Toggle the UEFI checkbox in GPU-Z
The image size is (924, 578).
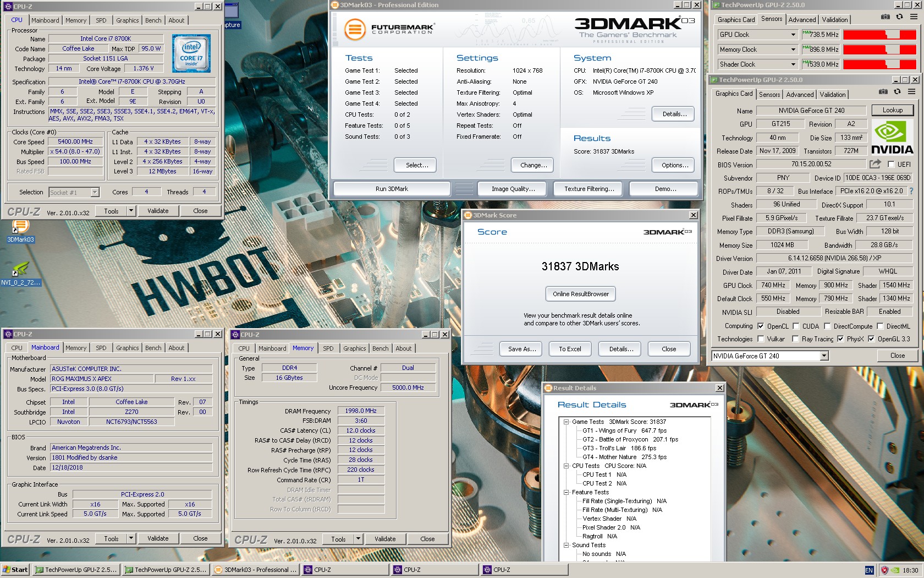891,164
